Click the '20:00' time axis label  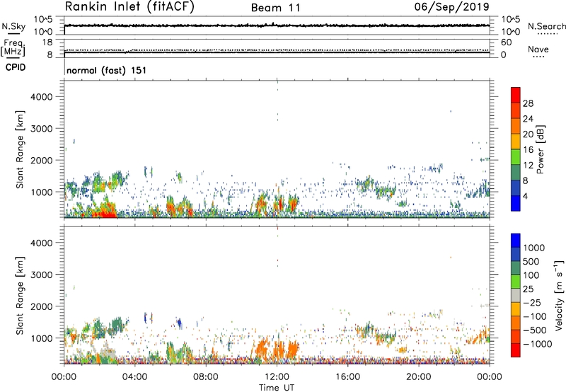(419, 377)
